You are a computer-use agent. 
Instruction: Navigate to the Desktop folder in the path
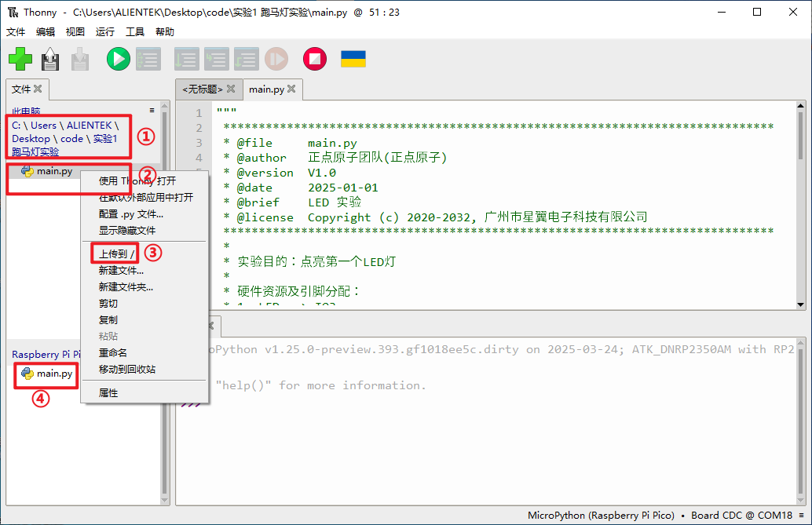[31, 139]
